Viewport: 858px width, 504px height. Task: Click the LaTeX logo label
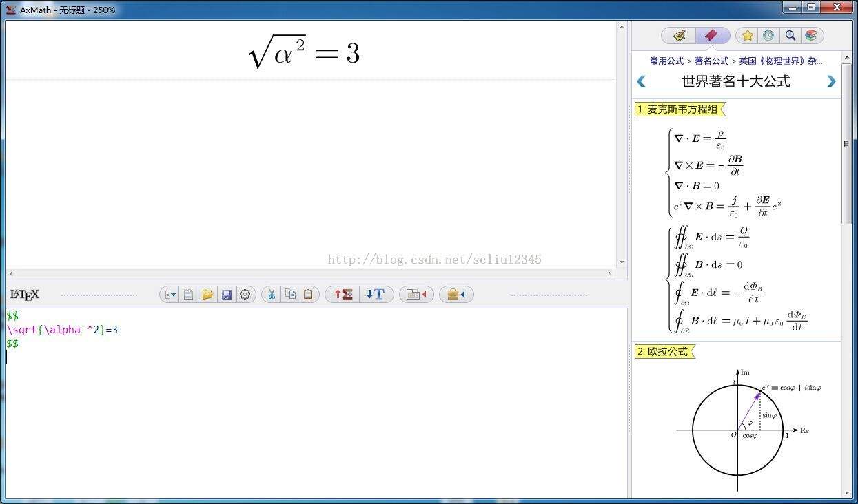click(x=25, y=295)
